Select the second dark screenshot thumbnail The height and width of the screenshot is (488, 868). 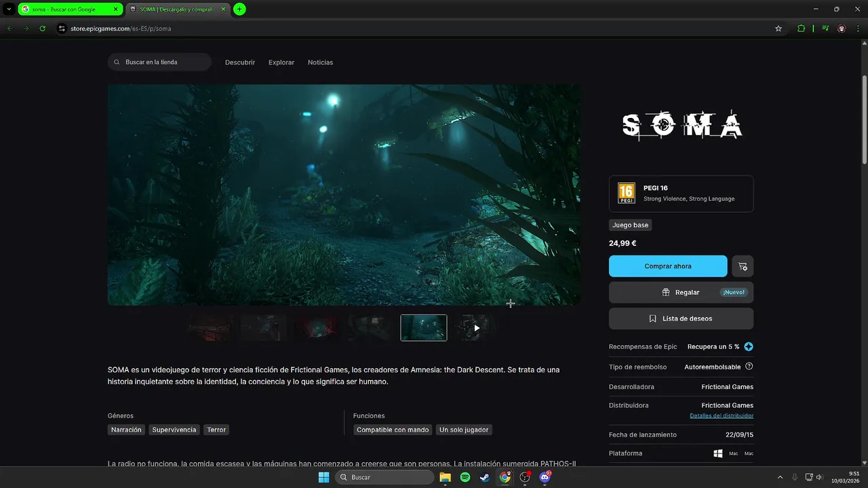264,328
